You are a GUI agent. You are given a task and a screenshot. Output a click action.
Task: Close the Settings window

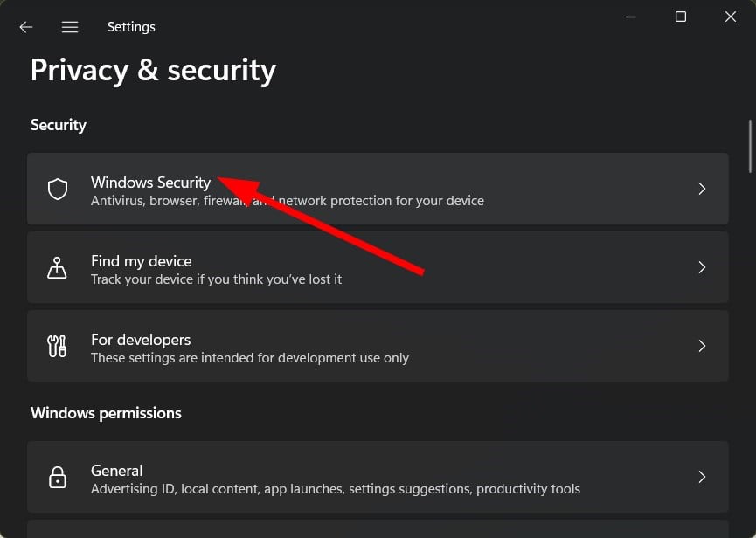[731, 17]
